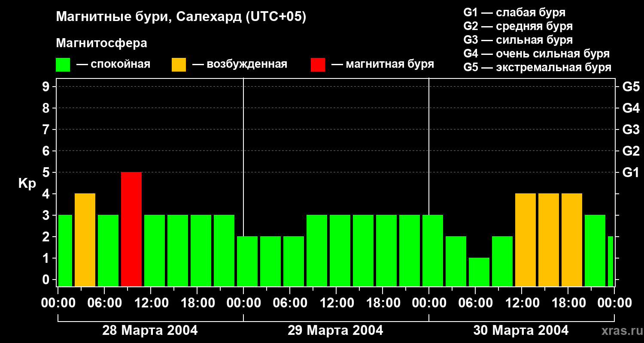
Task: Click the standalone 'G1' right-axis label
Action: point(631,172)
